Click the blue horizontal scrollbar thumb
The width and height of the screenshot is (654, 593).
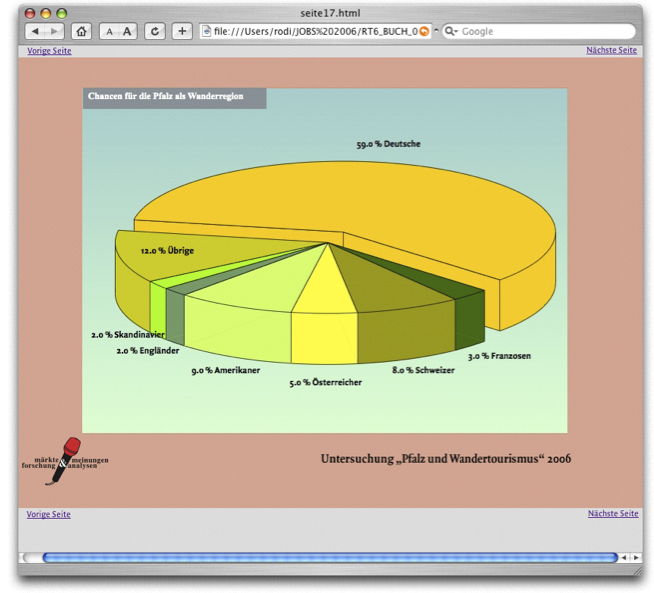[330, 557]
